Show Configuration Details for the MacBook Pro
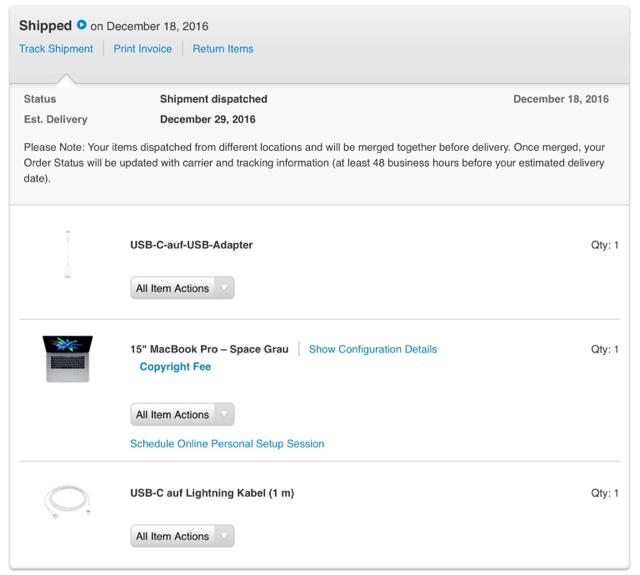Screen dimensions: 640x575 click(372, 349)
